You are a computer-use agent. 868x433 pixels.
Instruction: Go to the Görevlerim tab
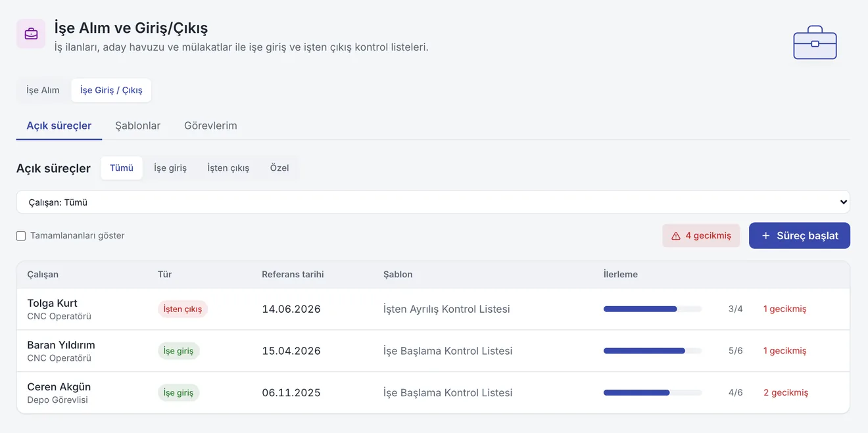click(210, 125)
